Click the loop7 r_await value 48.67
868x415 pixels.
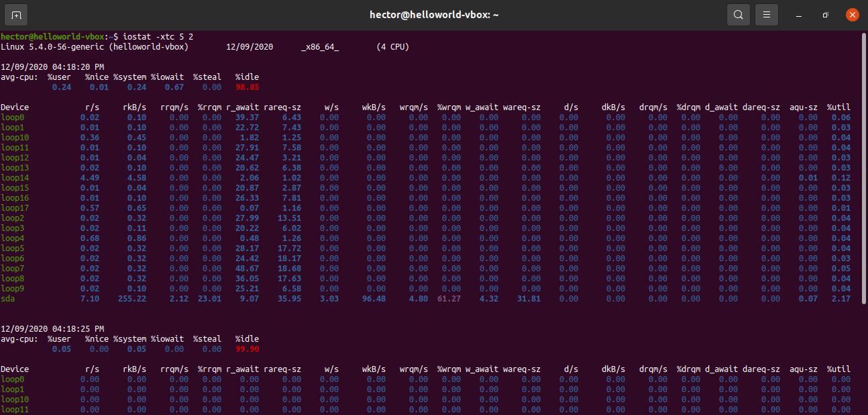[x=247, y=269]
